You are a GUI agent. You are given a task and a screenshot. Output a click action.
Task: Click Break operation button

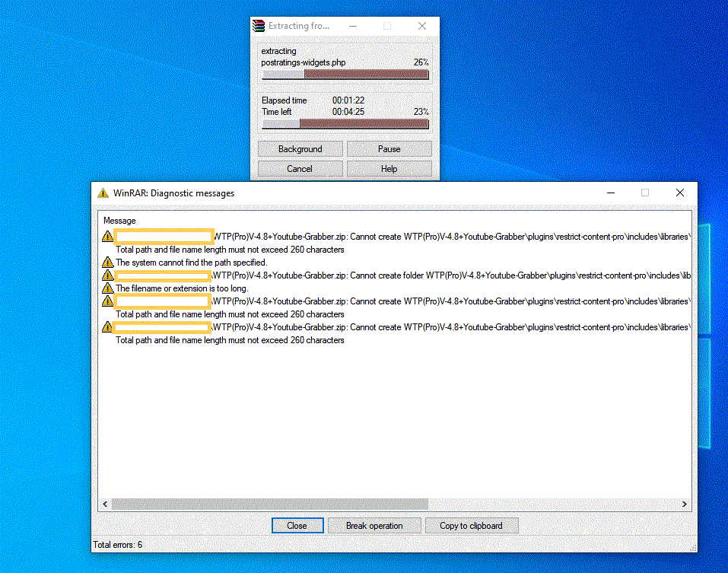[x=374, y=526]
